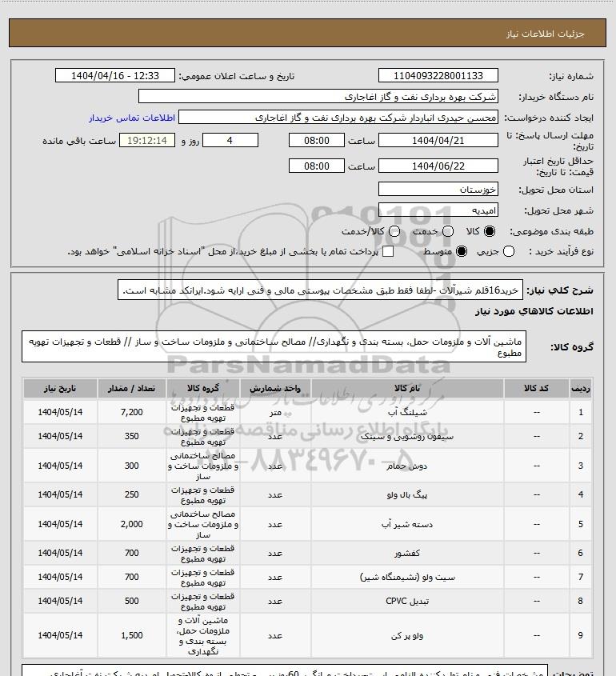Open the اطلاعات تماس خریدار link

coord(132,118)
